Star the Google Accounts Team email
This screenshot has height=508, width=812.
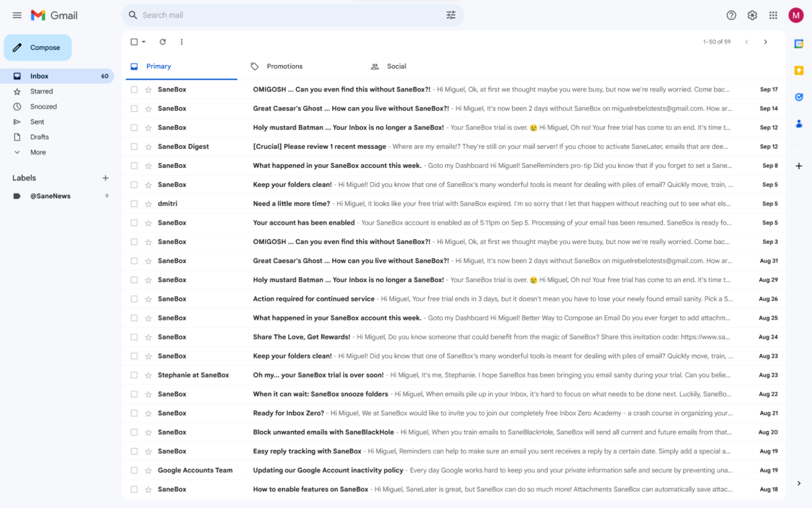(148, 470)
